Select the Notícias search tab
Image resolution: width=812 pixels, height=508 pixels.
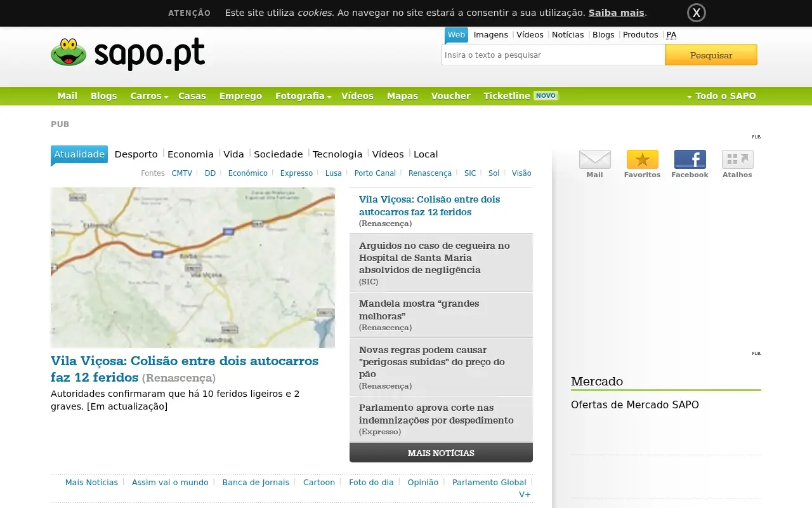pos(568,35)
